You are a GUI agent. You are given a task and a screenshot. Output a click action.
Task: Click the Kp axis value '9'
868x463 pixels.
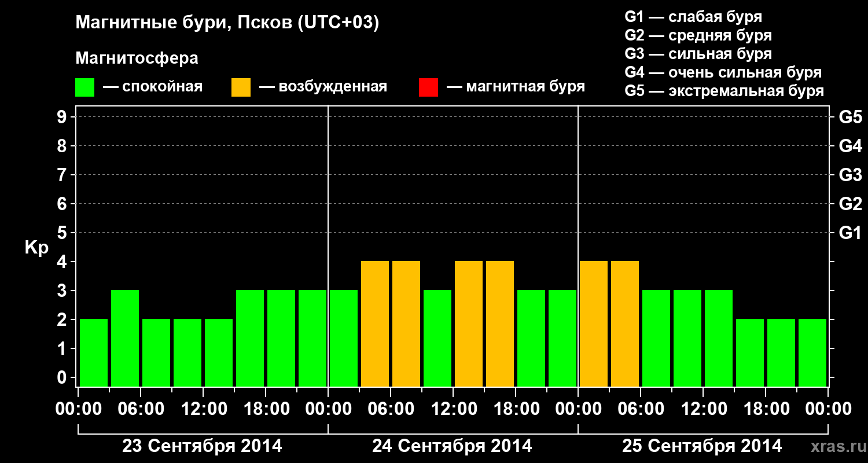pyautogui.click(x=63, y=117)
